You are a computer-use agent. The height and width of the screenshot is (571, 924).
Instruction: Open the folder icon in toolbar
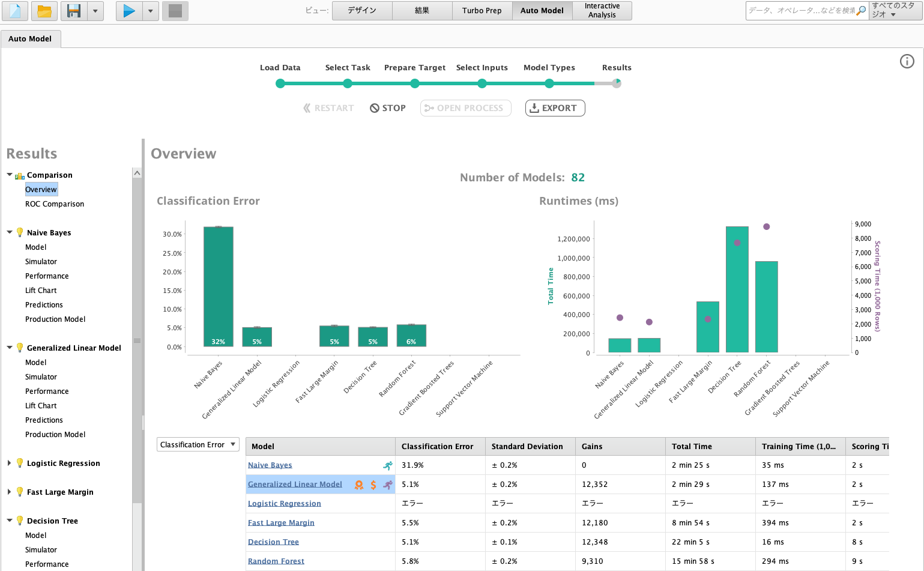[x=44, y=11]
